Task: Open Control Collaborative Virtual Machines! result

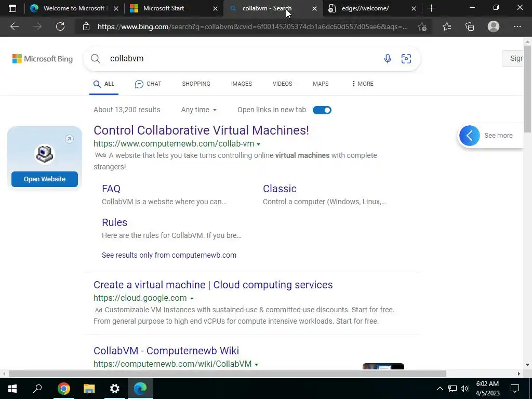Action: click(201, 130)
